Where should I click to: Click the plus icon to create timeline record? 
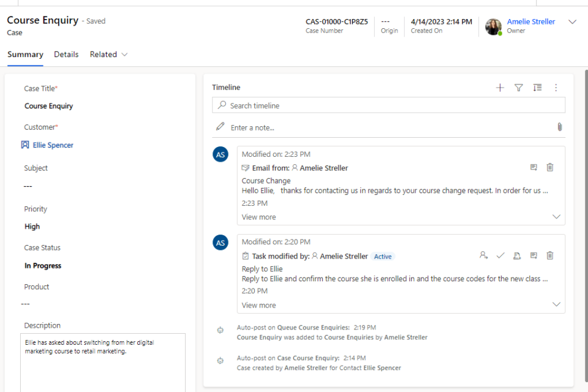(500, 88)
